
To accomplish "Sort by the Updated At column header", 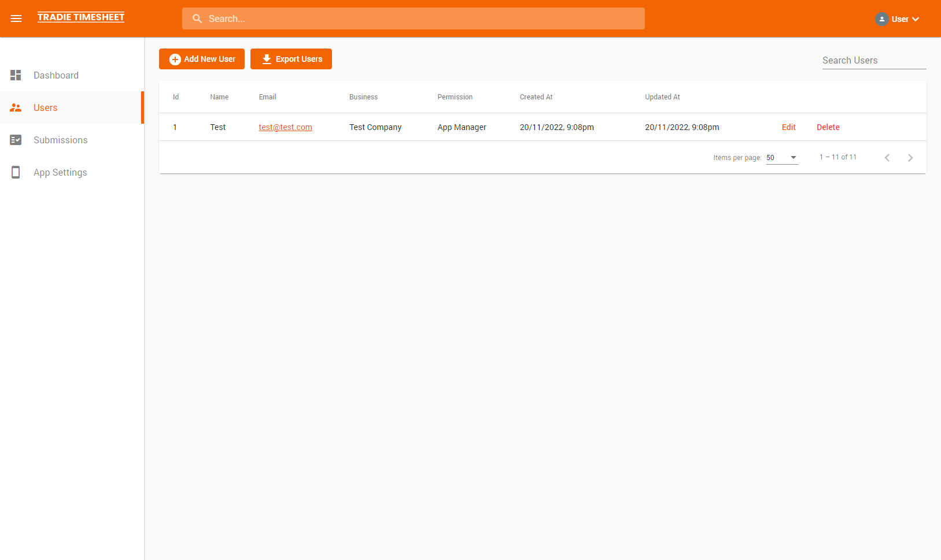I will [x=662, y=97].
